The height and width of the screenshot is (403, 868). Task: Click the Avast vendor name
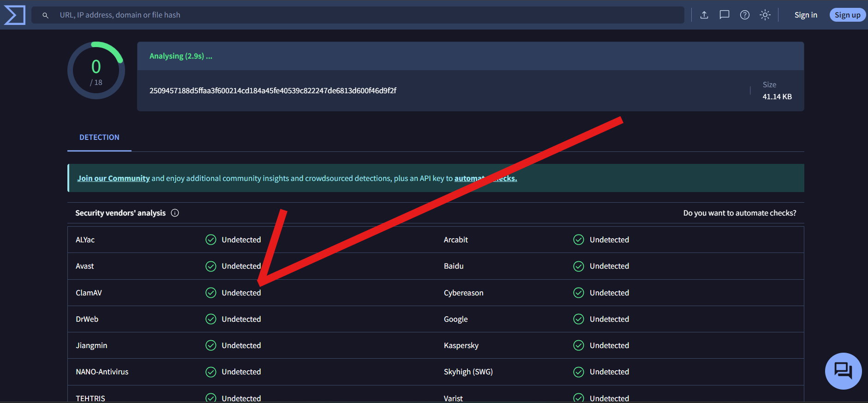84,266
